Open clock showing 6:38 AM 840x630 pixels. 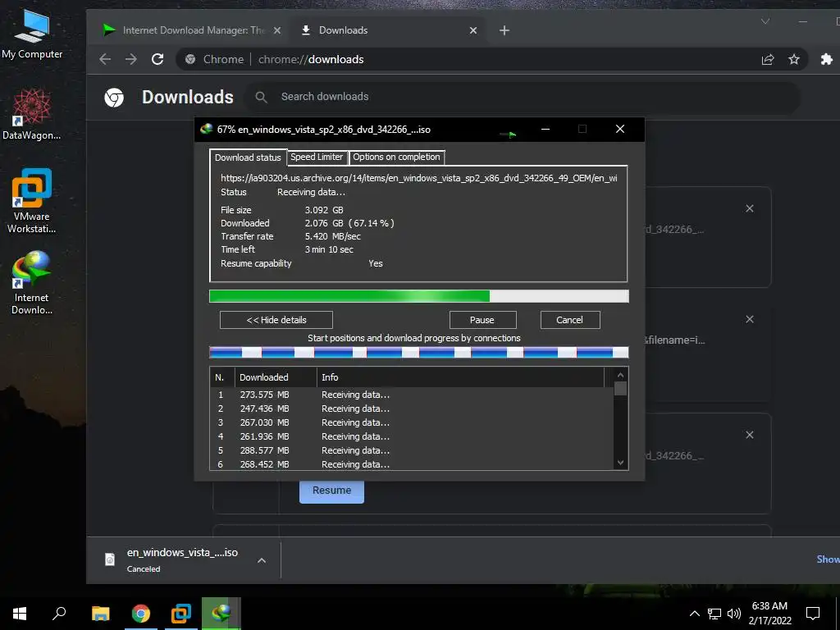point(769,614)
